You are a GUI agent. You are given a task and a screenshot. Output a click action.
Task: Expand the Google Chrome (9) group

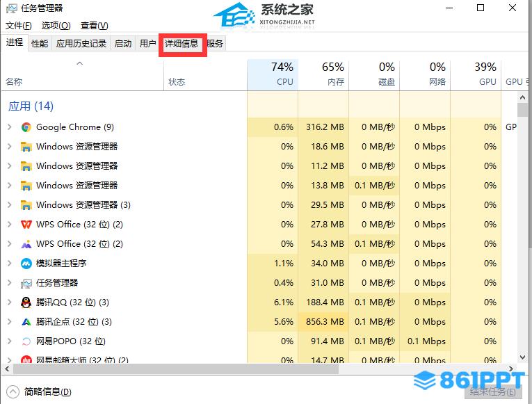(x=10, y=127)
